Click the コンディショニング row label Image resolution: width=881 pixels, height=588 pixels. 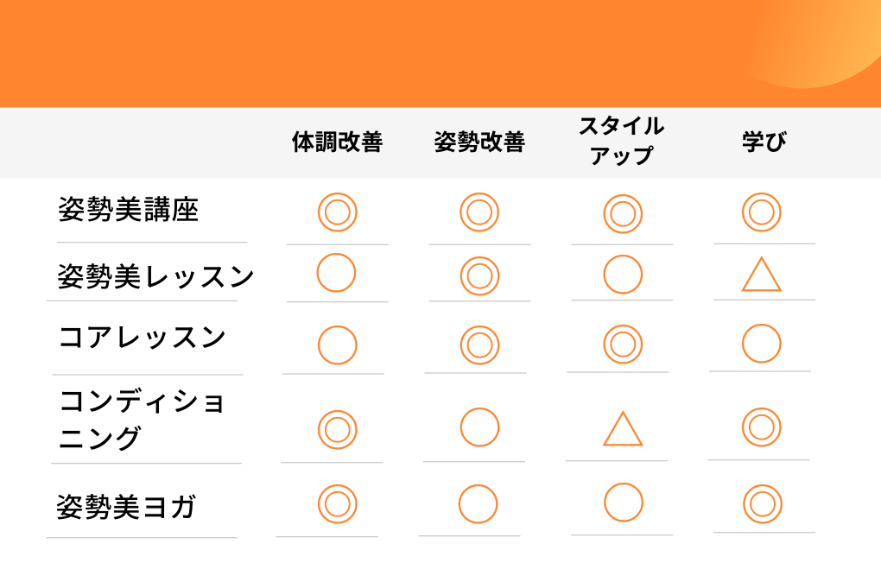(x=143, y=420)
